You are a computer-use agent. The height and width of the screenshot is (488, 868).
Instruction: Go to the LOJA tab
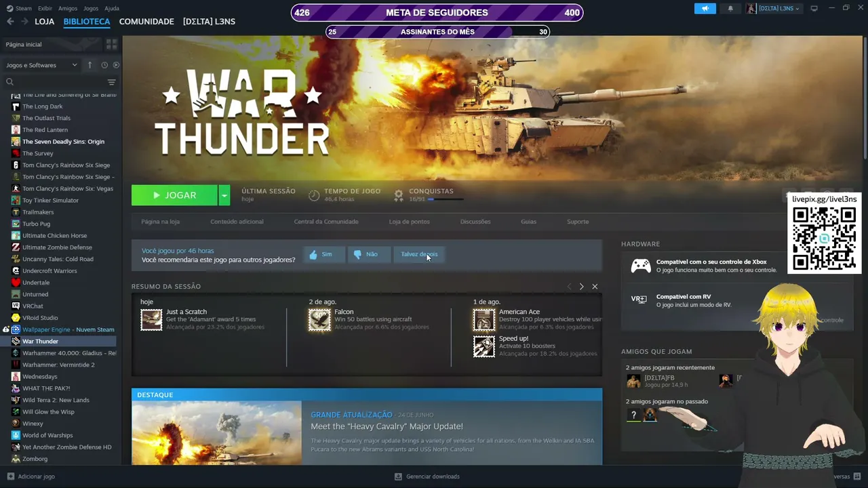pos(45,22)
